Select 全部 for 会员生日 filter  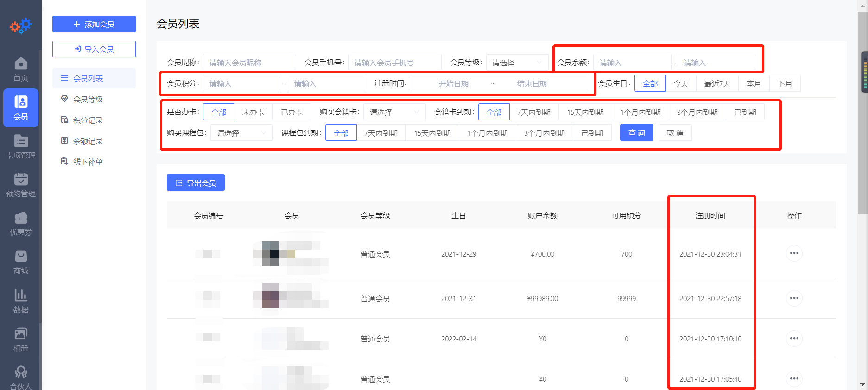point(650,83)
